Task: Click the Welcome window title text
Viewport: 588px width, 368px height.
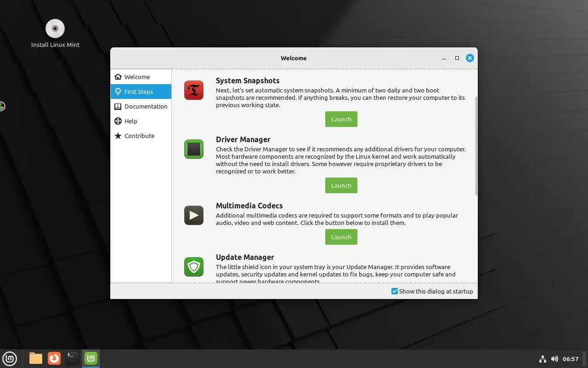Action: point(294,58)
